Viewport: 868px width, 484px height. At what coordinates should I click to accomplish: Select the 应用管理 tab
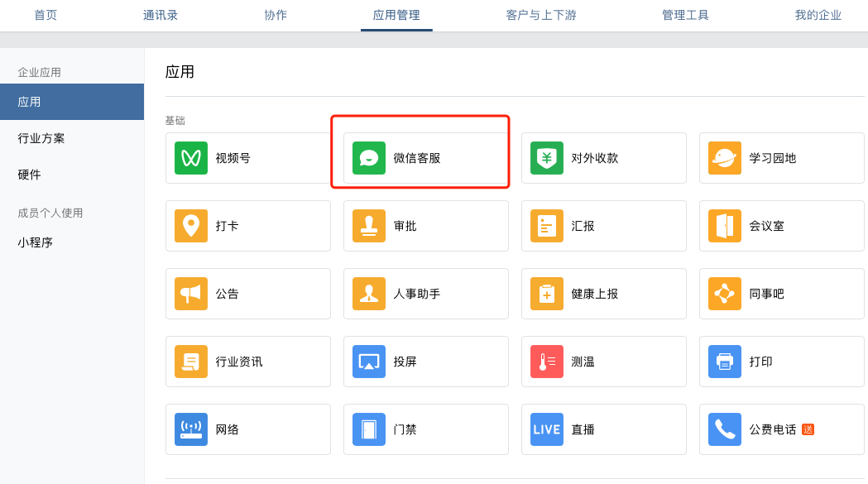(396, 15)
